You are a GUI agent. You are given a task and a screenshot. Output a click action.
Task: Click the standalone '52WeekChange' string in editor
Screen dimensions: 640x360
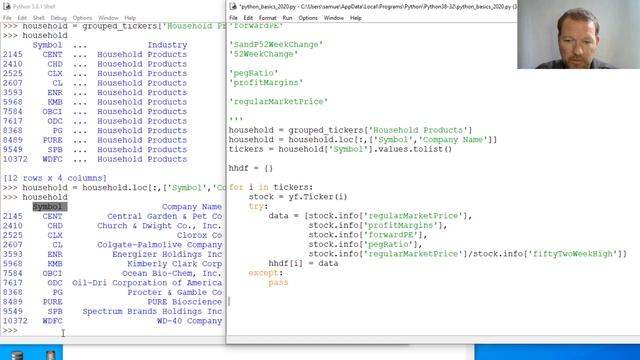click(263, 54)
